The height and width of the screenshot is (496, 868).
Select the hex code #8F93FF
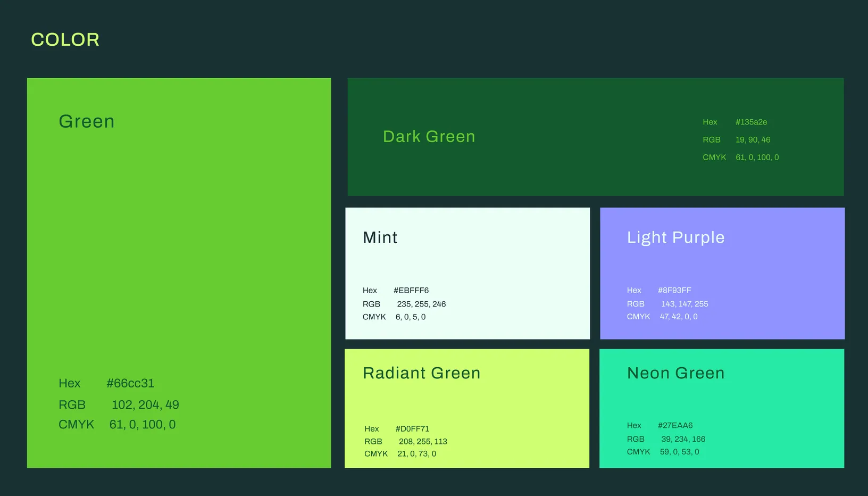coord(674,290)
